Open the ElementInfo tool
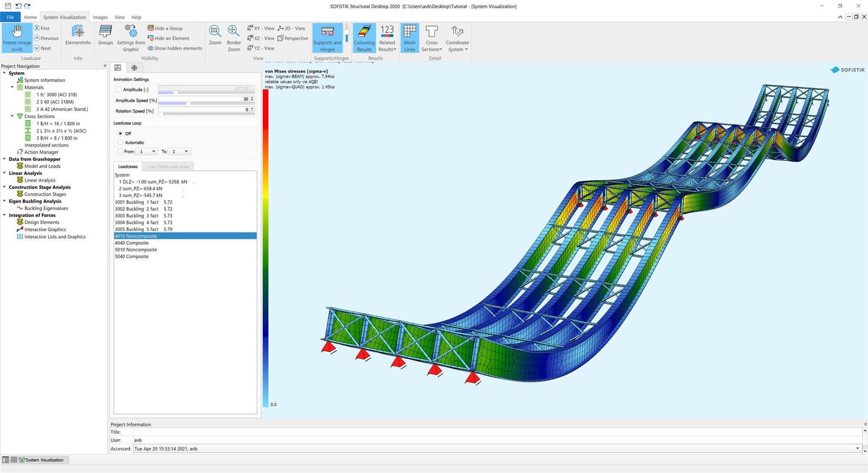The image size is (868, 473). 78,35
